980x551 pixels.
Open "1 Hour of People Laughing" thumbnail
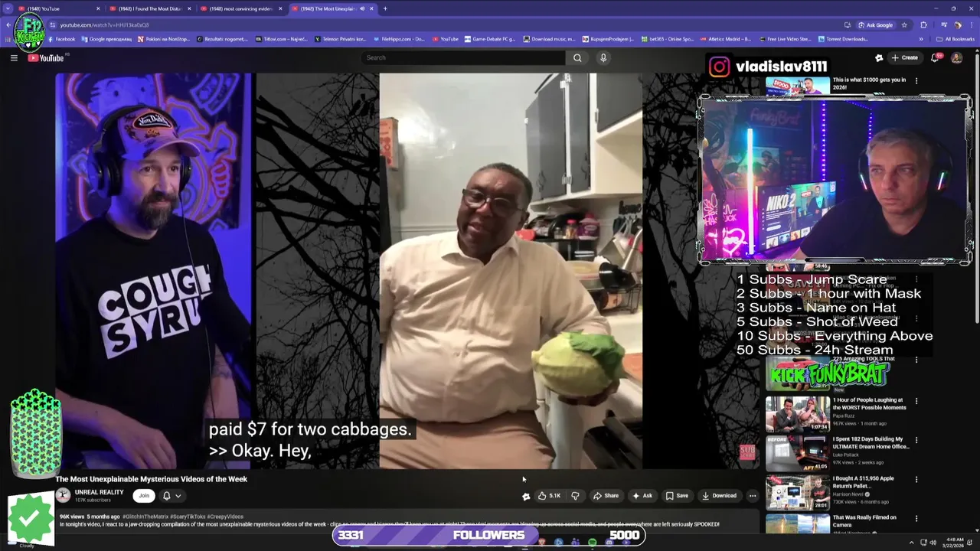797,414
